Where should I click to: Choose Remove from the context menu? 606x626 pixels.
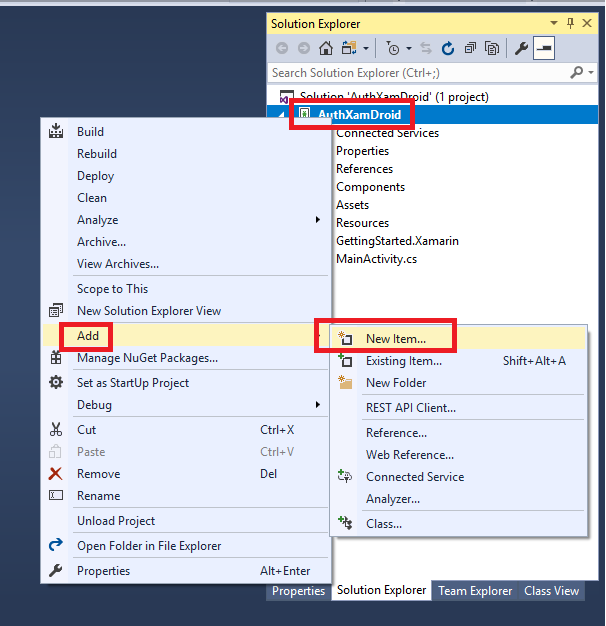point(186,473)
